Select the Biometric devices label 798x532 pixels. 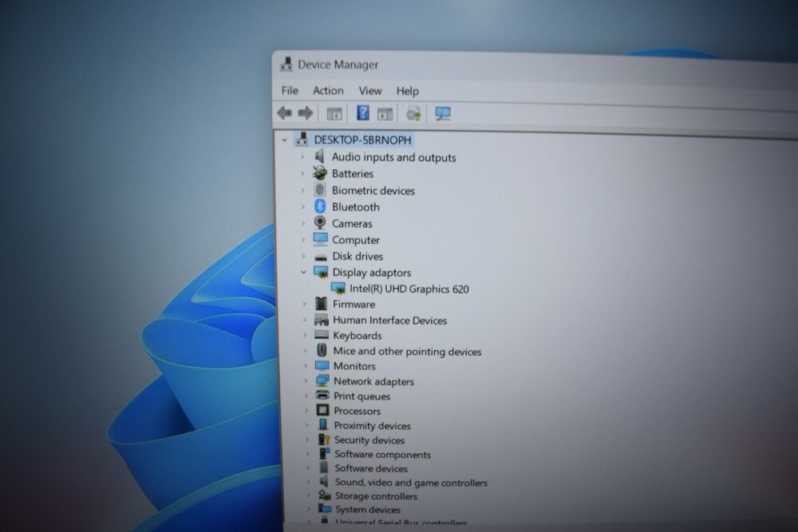pyautogui.click(x=373, y=190)
